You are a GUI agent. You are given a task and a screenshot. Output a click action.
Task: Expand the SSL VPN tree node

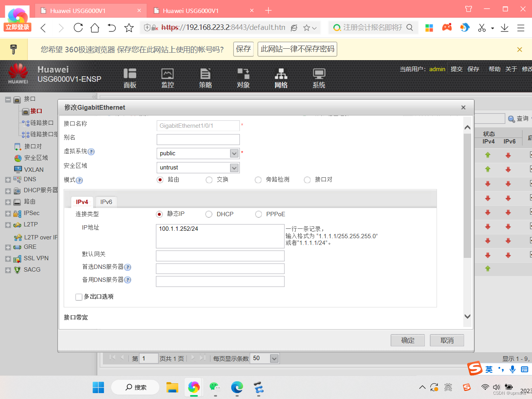[8, 259]
